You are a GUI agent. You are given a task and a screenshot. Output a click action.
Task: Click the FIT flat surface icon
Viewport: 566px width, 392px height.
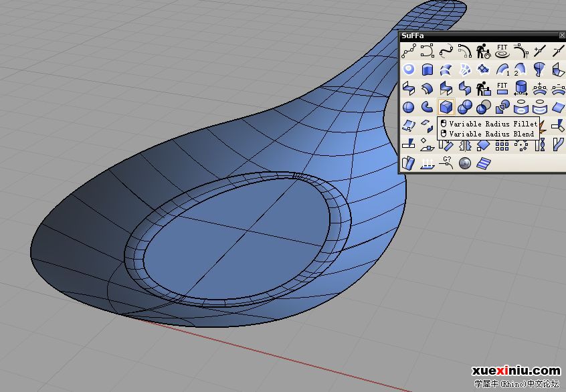pos(502,88)
